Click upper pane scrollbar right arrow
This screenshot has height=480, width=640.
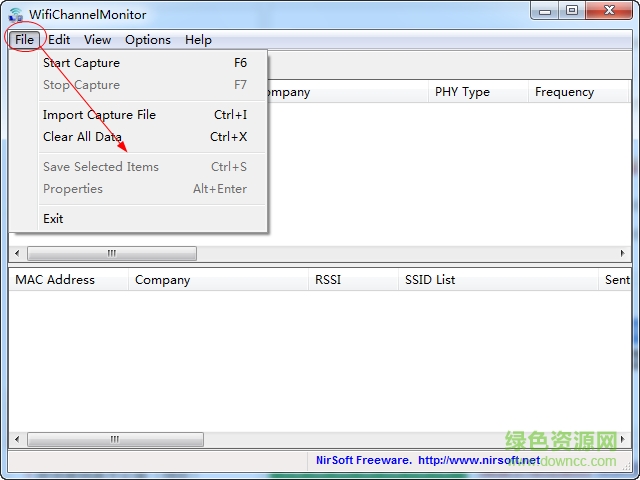623,254
